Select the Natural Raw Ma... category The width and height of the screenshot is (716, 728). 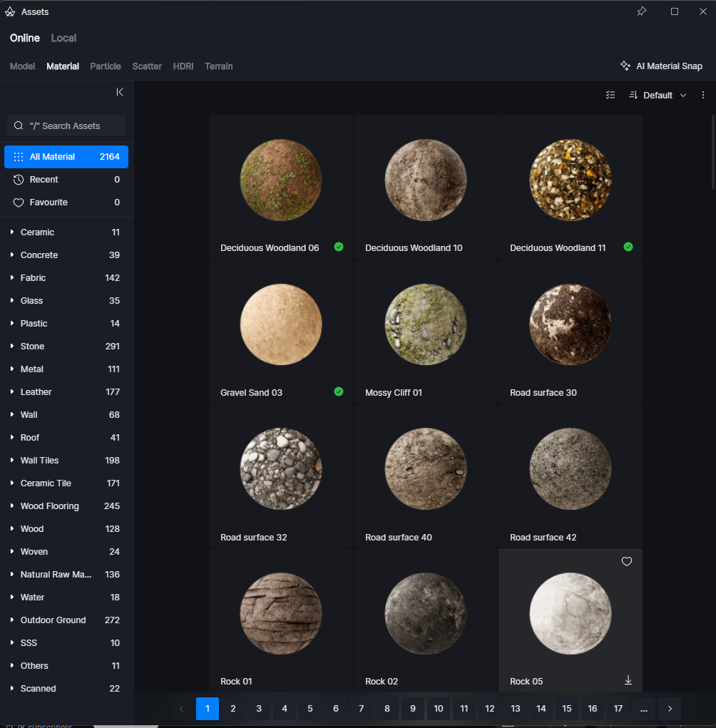pos(66,574)
